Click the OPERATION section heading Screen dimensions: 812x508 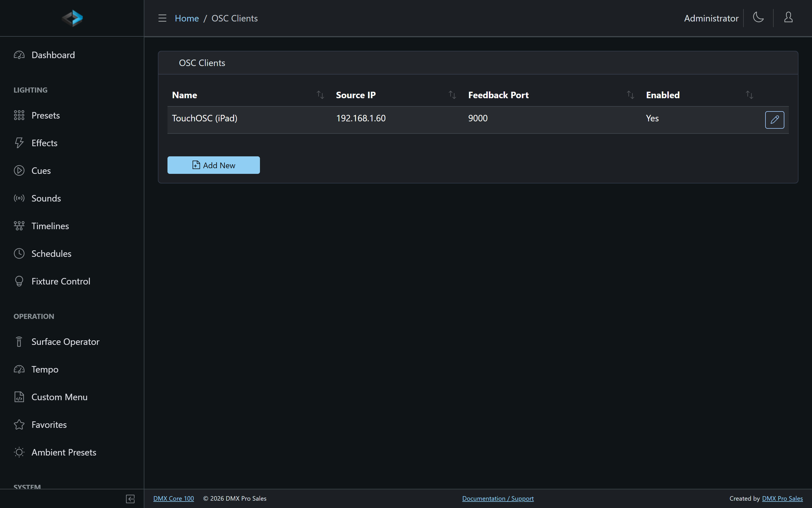34,316
